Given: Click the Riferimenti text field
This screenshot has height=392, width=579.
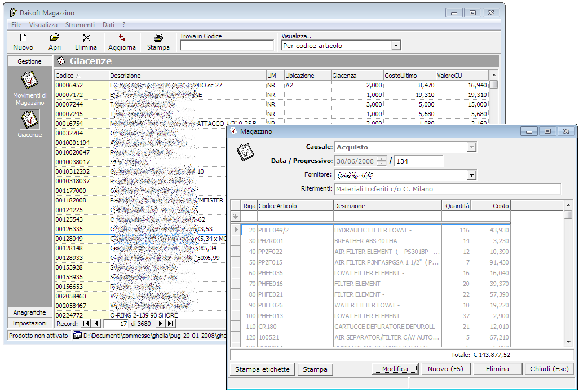Looking at the screenshot, I should [x=448, y=189].
